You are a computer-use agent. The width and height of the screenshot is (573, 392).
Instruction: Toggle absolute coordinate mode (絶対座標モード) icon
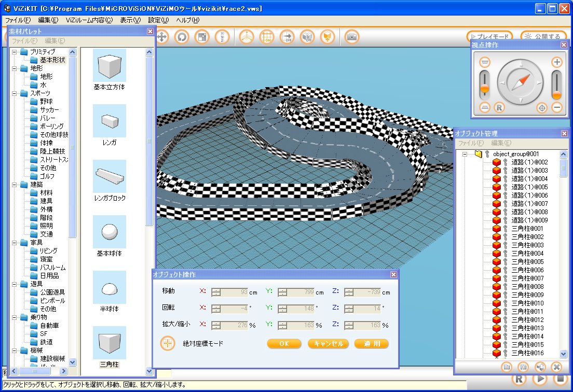pos(168,343)
